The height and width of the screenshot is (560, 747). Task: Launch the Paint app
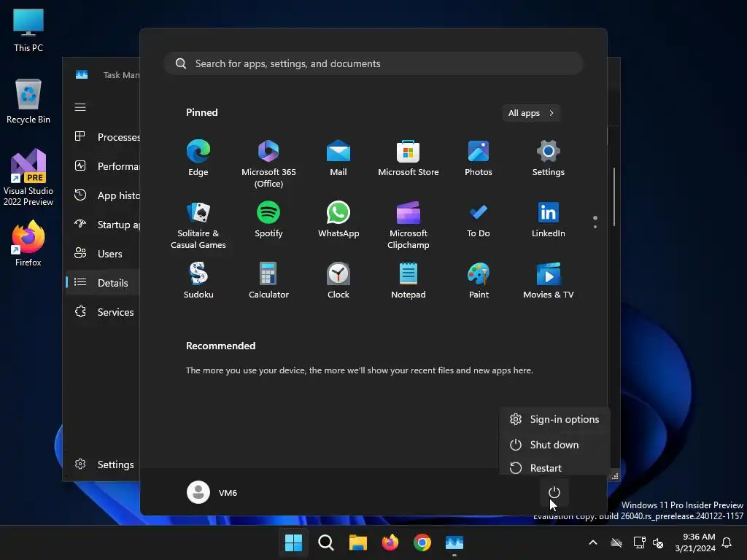[479, 281]
